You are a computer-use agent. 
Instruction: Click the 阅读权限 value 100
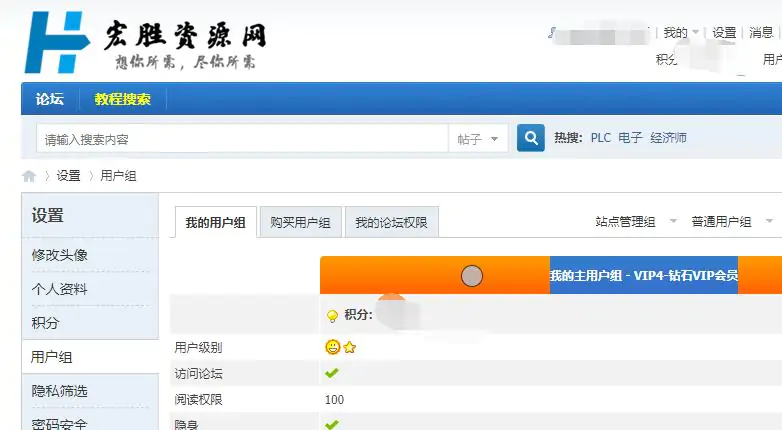(334, 400)
